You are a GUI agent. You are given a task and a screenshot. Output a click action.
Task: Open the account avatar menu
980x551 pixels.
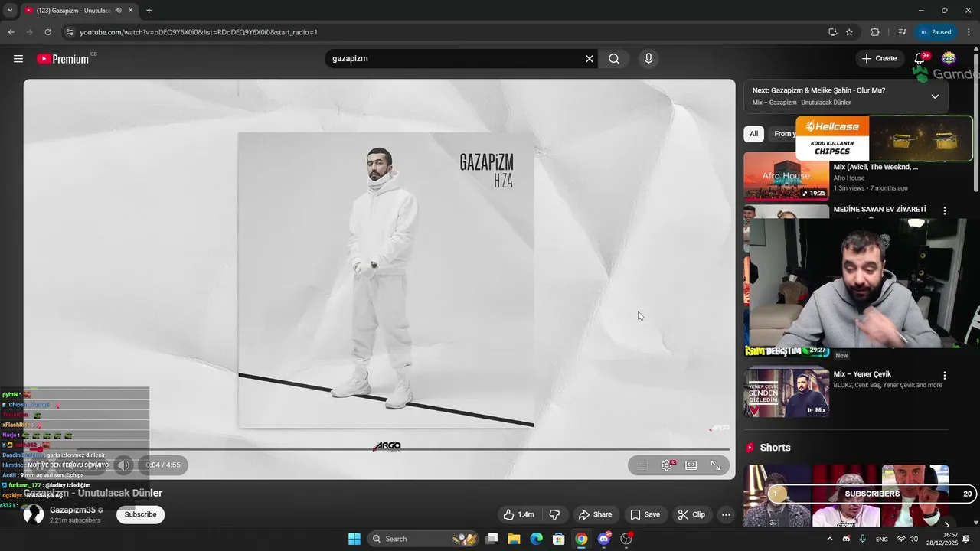coord(949,59)
